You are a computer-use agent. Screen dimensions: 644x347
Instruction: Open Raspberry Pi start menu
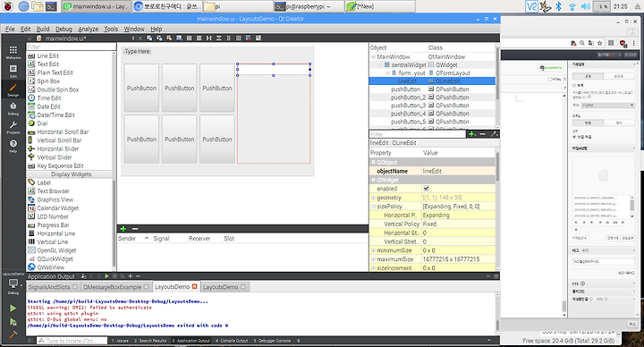click(8, 6)
